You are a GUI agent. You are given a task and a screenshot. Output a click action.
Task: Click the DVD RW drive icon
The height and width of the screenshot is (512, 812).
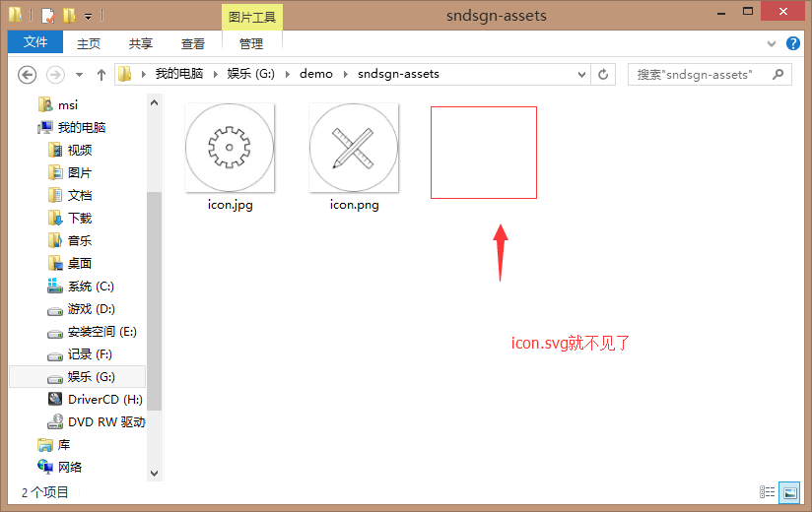pos(55,422)
